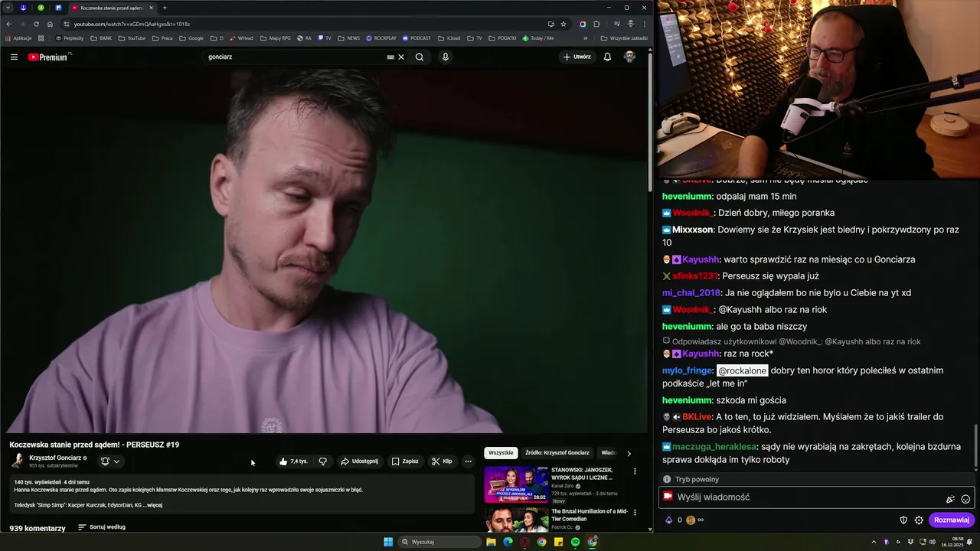Send chat message with Rozmawiaj button
Image resolution: width=980 pixels, height=551 pixels.
(x=952, y=520)
